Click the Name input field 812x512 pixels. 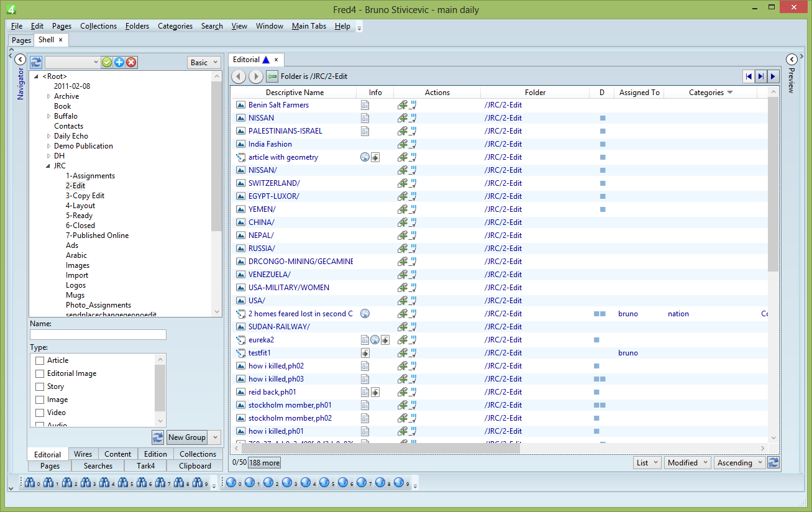98,334
